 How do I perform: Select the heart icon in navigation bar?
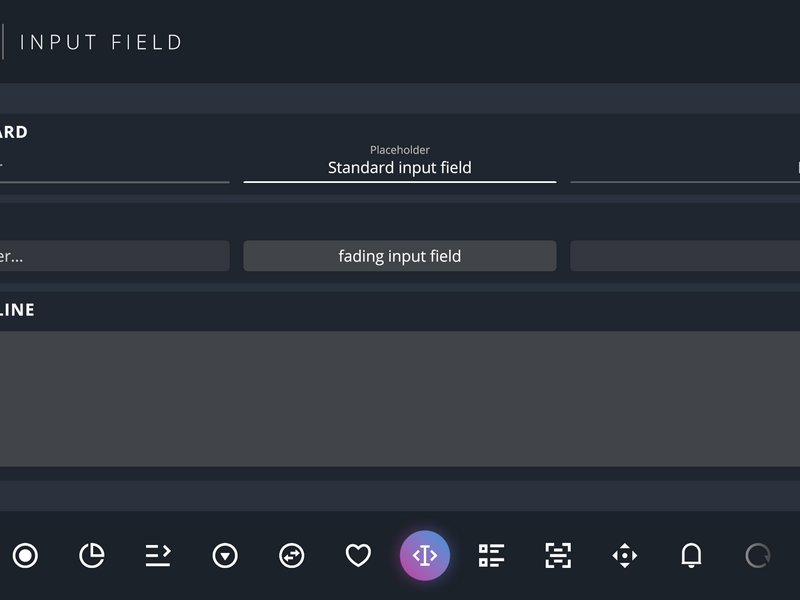point(358,556)
